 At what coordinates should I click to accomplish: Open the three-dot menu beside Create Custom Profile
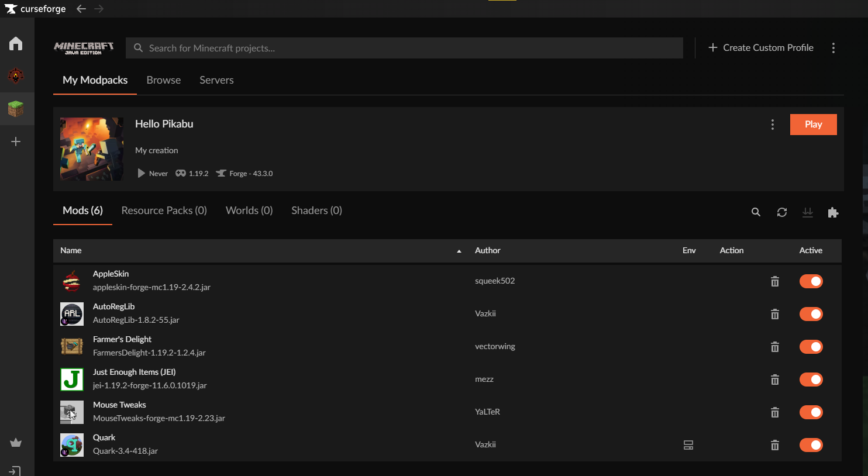(833, 48)
